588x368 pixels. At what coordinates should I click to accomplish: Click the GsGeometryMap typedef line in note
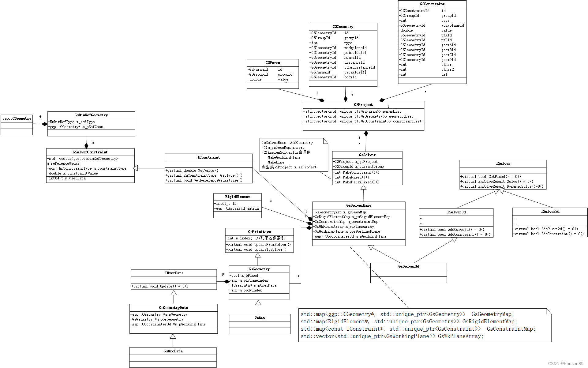click(x=407, y=314)
